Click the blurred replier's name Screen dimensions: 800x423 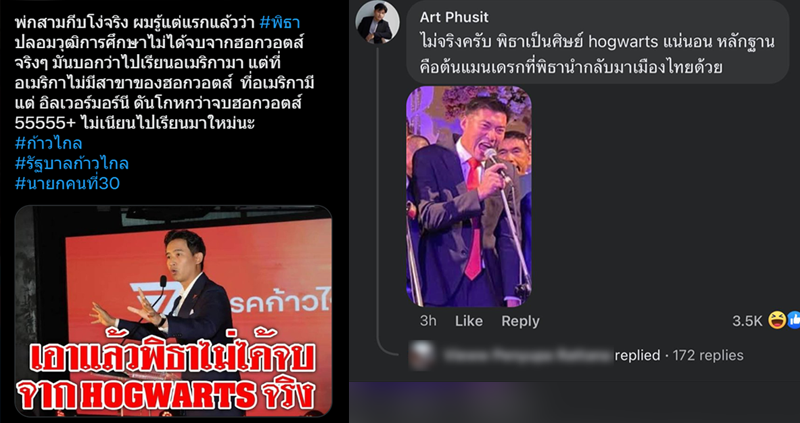pyautogui.click(x=527, y=355)
